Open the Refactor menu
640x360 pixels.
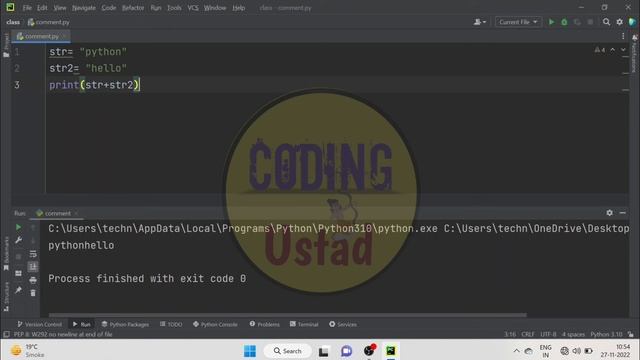[x=133, y=8]
